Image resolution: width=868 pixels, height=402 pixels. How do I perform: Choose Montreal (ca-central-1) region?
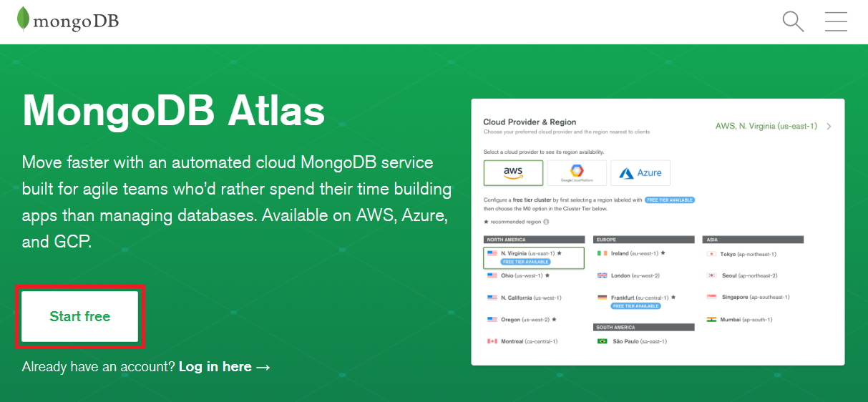pyautogui.click(x=522, y=341)
